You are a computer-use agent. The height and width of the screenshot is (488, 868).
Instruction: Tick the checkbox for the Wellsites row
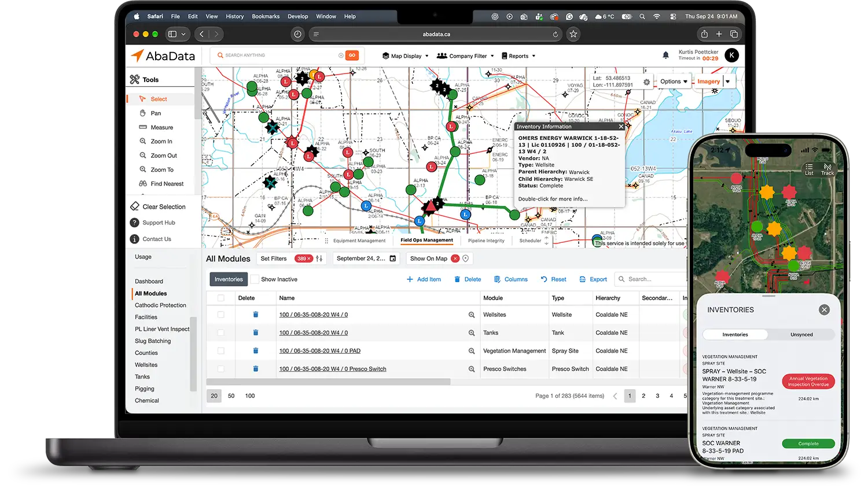point(220,315)
